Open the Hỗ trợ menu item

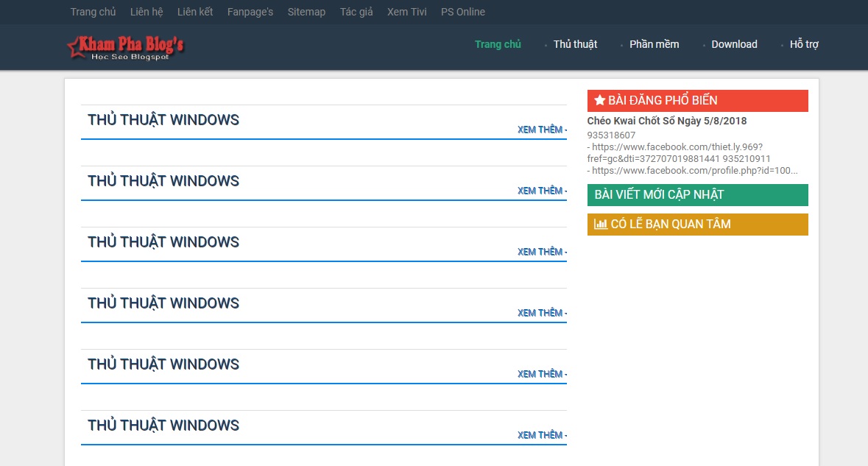tap(804, 44)
